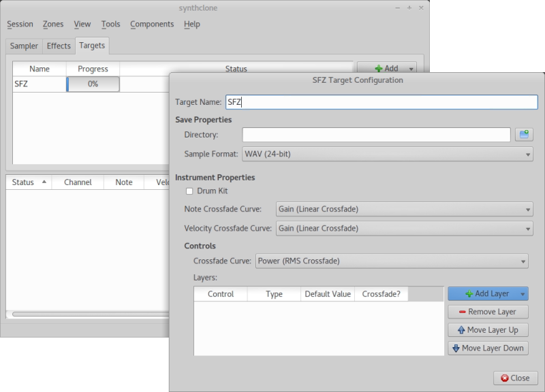Close the SFZ Target Configuration dialog
Image resolution: width=545 pixels, height=392 pixels.
pos(516,378)
